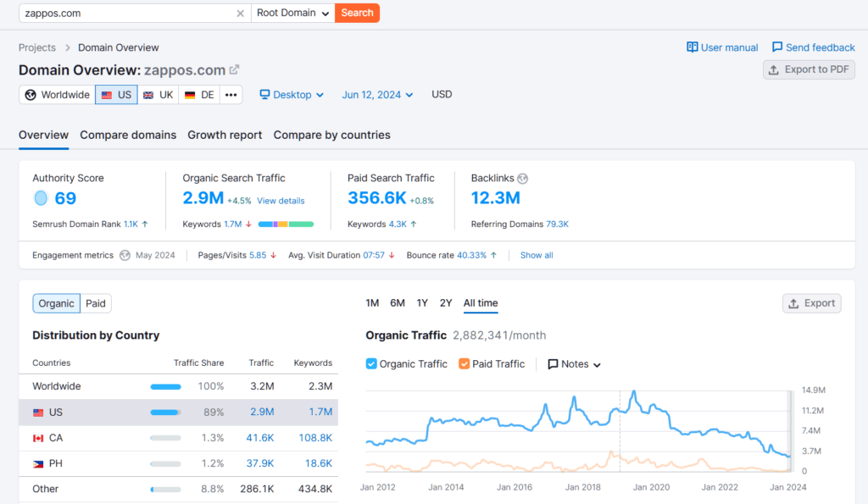Image resolution: width=868 pixels, height=504 pixels.
Task: Click the Worldwide row traffic share bar
Action: click(x=165, y=387)
